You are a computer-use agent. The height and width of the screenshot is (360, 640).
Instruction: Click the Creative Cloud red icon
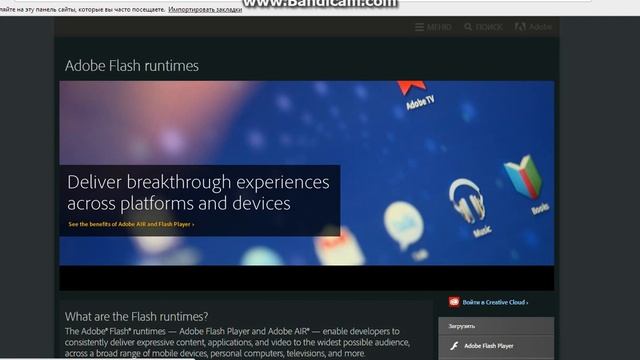454,302
